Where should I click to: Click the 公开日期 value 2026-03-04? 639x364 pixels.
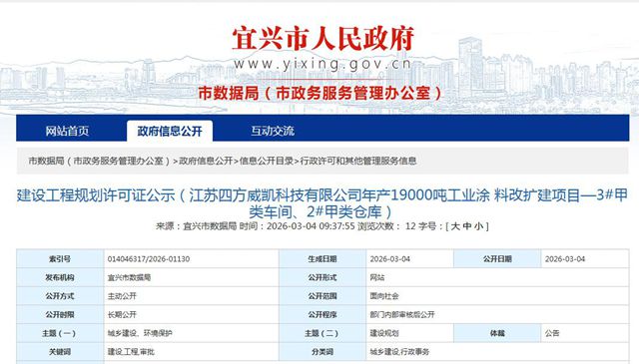tap(565, 259)
